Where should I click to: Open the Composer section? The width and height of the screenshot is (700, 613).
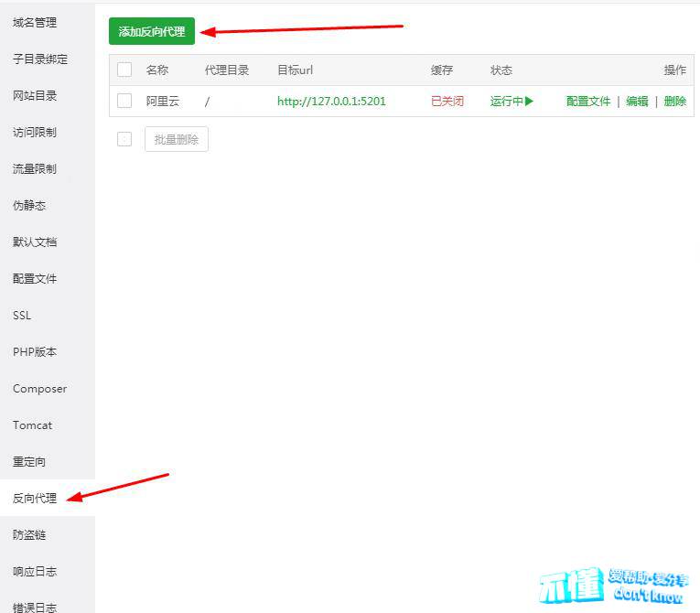40,389
